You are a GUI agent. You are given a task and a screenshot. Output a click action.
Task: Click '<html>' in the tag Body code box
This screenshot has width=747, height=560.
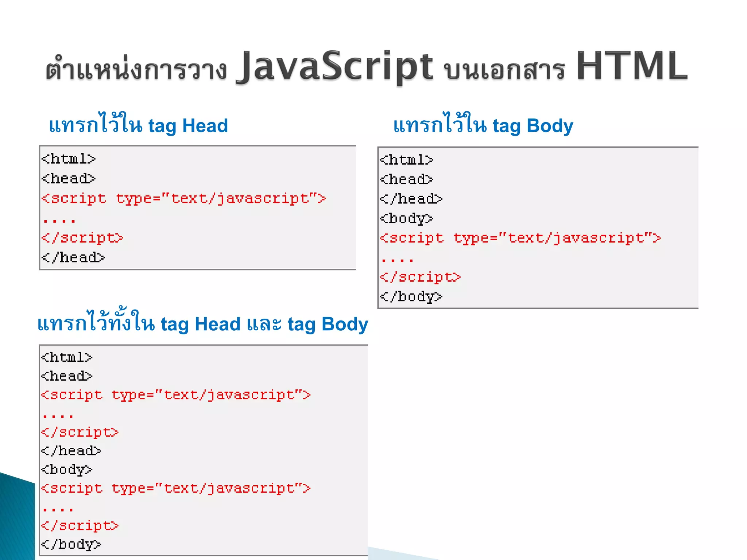pos(406,160)
